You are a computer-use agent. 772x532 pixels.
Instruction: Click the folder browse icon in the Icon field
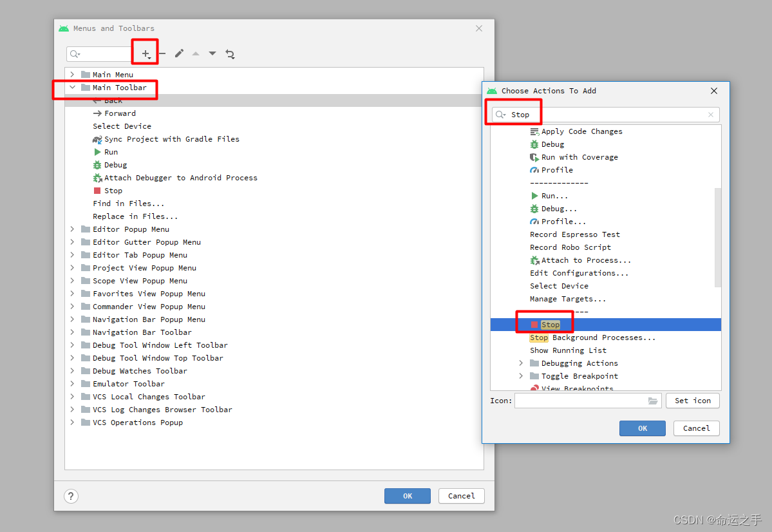coord(653,401)
